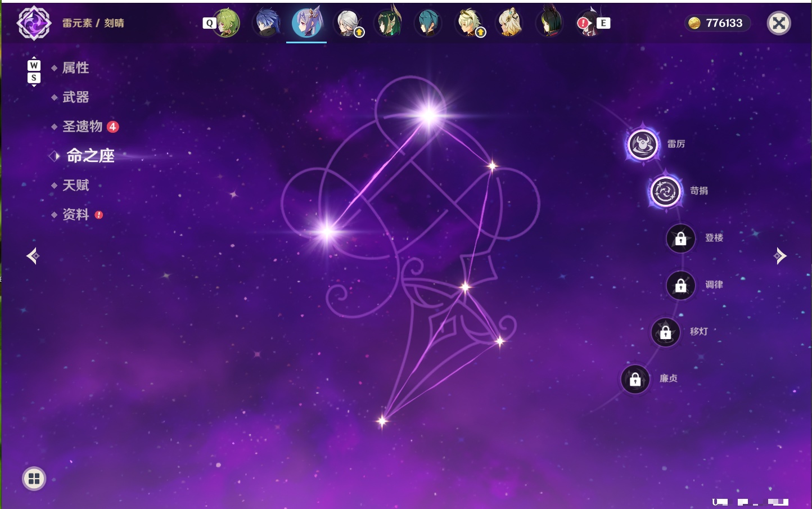The width and height of the screenshot is (812, 509).
Task: Select the green-haired character portrait
Action: (x=227, y=22)
